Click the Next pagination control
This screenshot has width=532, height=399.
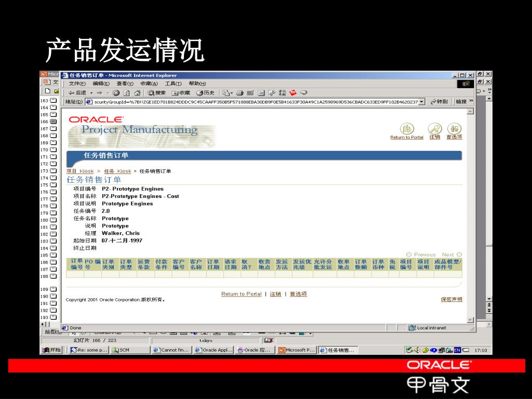click(451, 255)
